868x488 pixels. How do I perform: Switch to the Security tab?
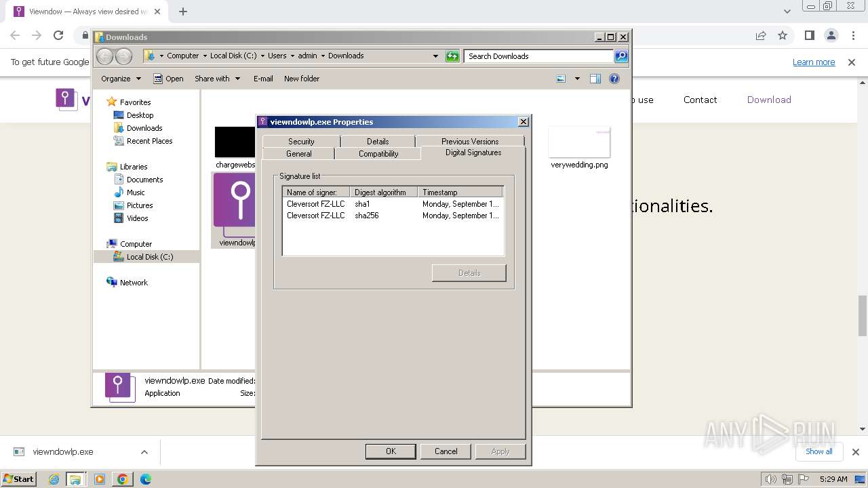[301, 141]
